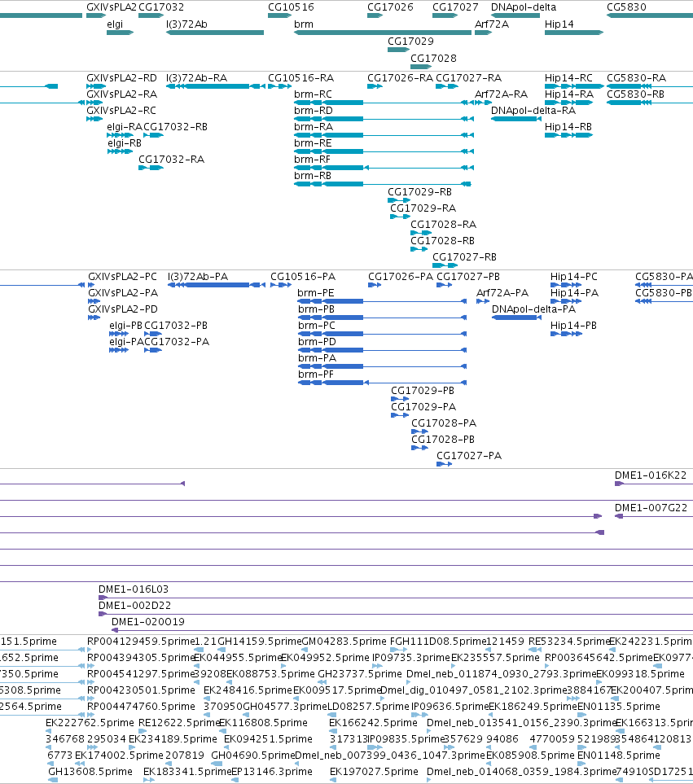Open EST label EK085908.5prime
The width and height of the screenshot is (693, 784).
click(x=530, y=755)
